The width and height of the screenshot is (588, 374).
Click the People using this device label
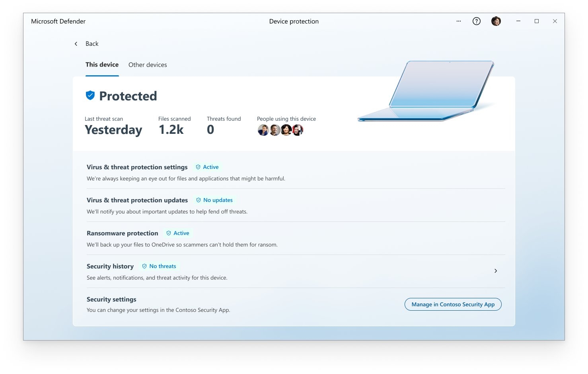286,119
